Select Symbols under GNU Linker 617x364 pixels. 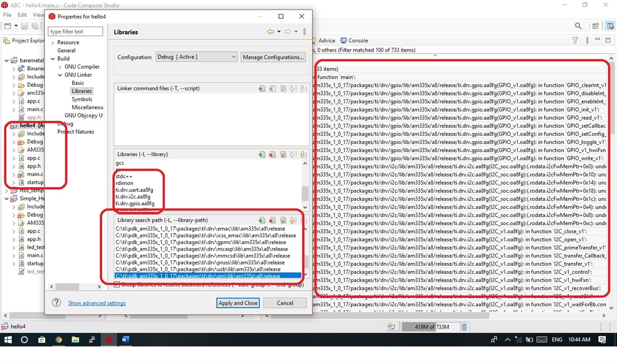pyautogui.click(x=82, y=99)
